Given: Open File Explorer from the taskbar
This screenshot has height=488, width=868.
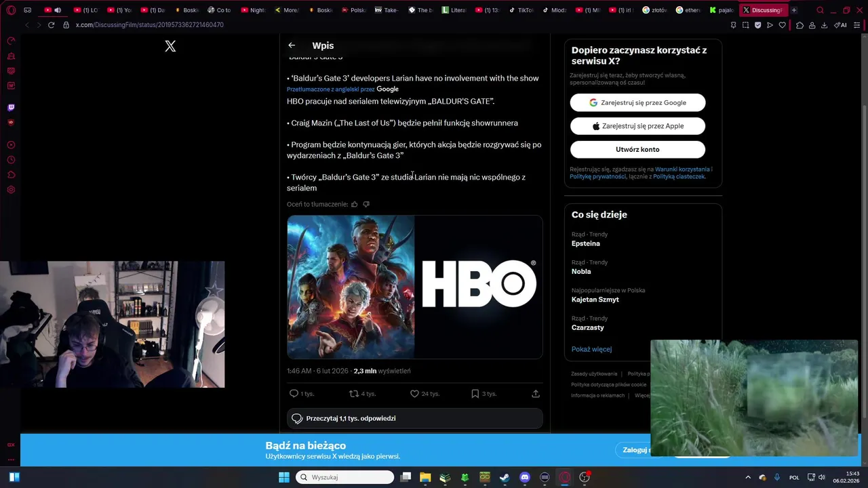Looking at the screenshot, I should (425, 477).
